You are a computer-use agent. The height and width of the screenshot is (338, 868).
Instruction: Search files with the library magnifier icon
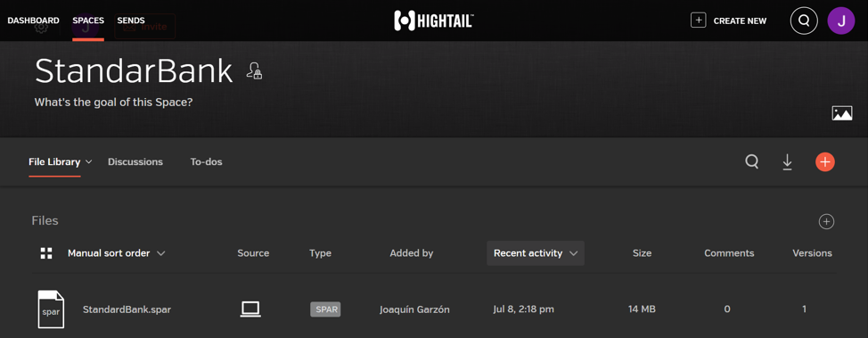752,161
